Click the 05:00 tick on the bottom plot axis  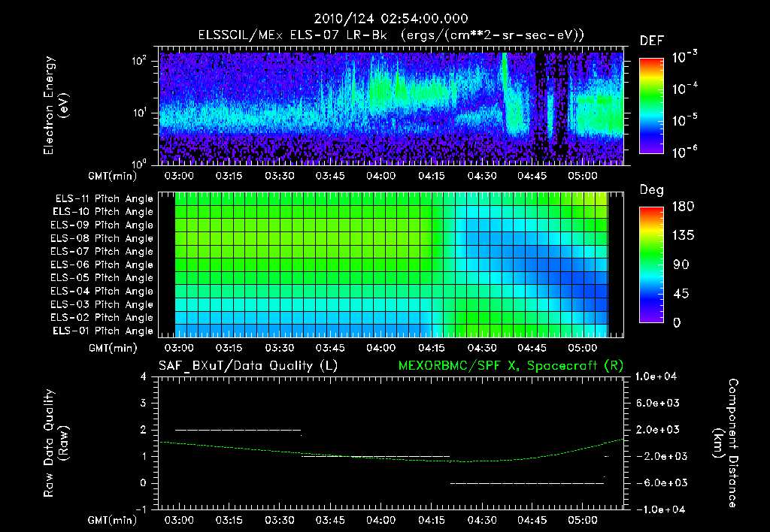click(x=583, y=520)
